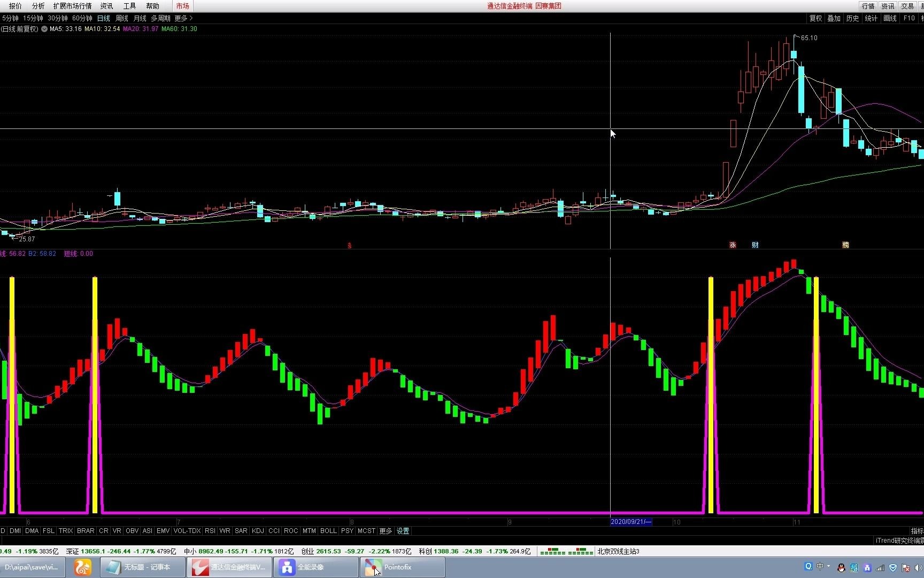This screenshot has width=924, height=578.
Task: Click the 市场 button
Action: coord(183,6)
